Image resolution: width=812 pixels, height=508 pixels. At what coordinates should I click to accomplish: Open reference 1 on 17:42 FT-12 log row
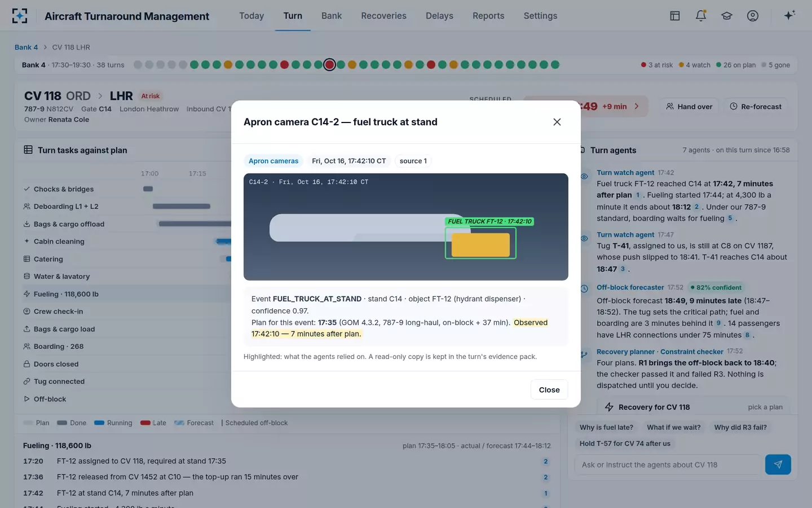pyautogui.click(x=545, y=493)
